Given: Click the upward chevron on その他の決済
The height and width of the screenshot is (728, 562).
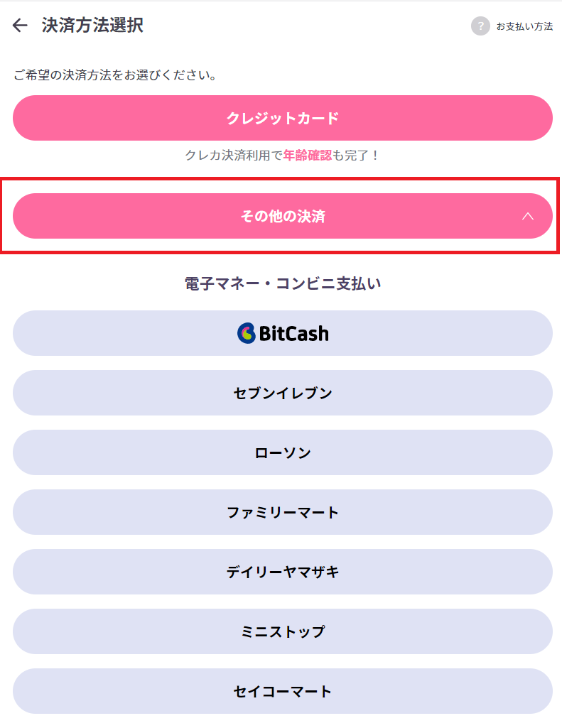Looking at the screenshot, I should pyautogui.click(x=528, y=217).
